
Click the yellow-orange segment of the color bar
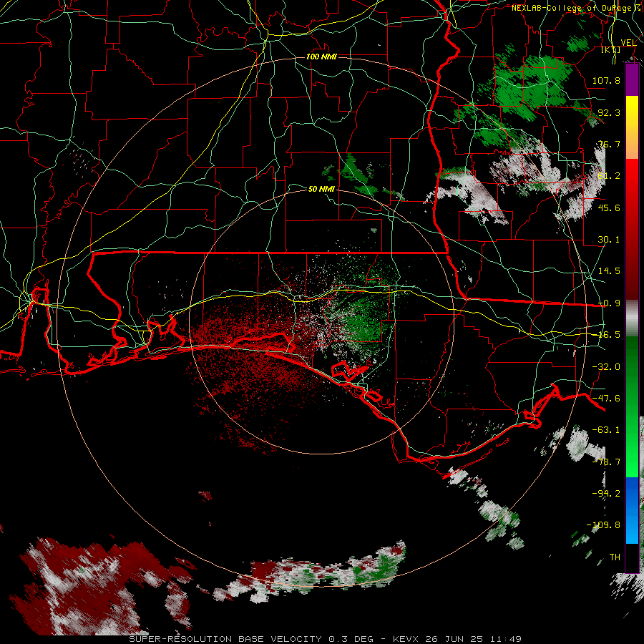632,127
